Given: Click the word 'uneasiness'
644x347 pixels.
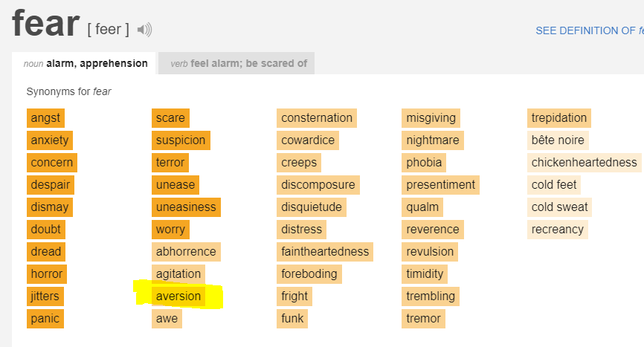Looking at the screenshot, I should click(186, 207).
